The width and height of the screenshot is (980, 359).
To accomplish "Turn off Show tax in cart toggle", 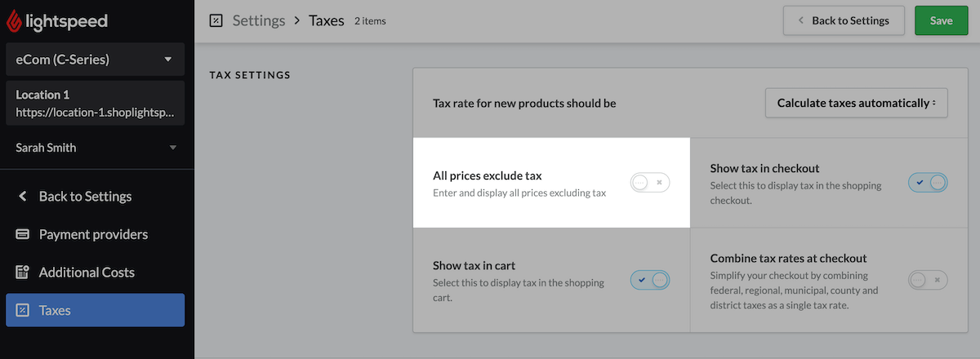I will tap(650, 280).
